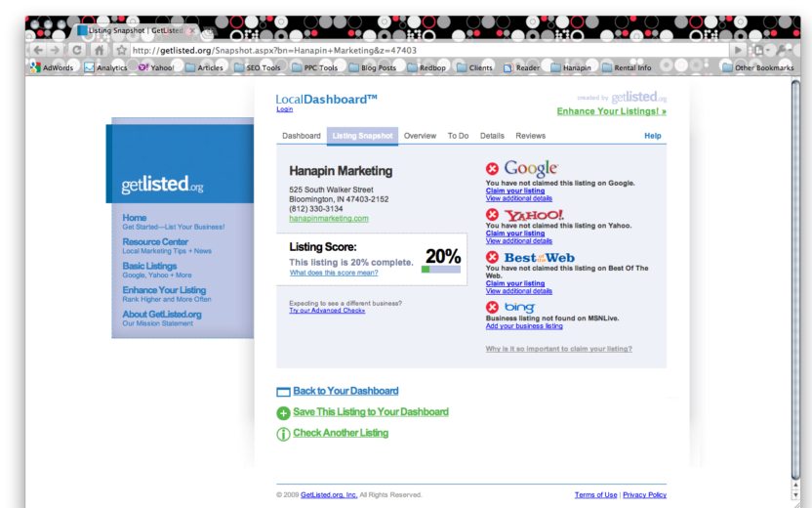Open the AdWords bookmark

click(x=52, y=67)
